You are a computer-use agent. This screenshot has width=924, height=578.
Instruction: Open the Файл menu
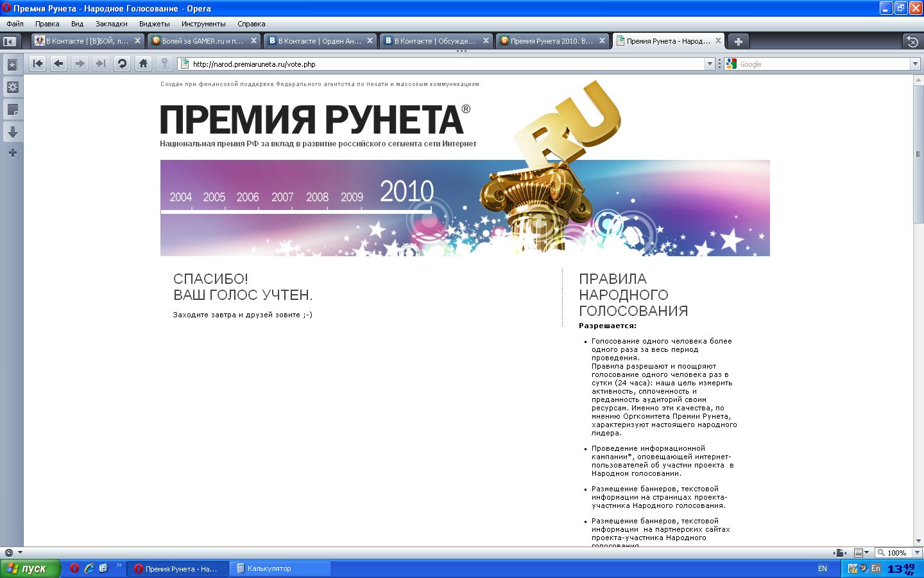[15, 24]
